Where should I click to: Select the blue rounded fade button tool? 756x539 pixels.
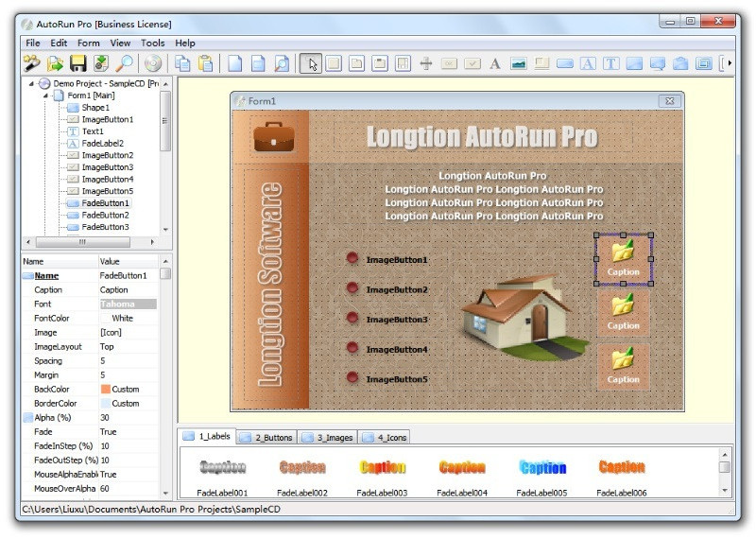click(x=564, y=63)
